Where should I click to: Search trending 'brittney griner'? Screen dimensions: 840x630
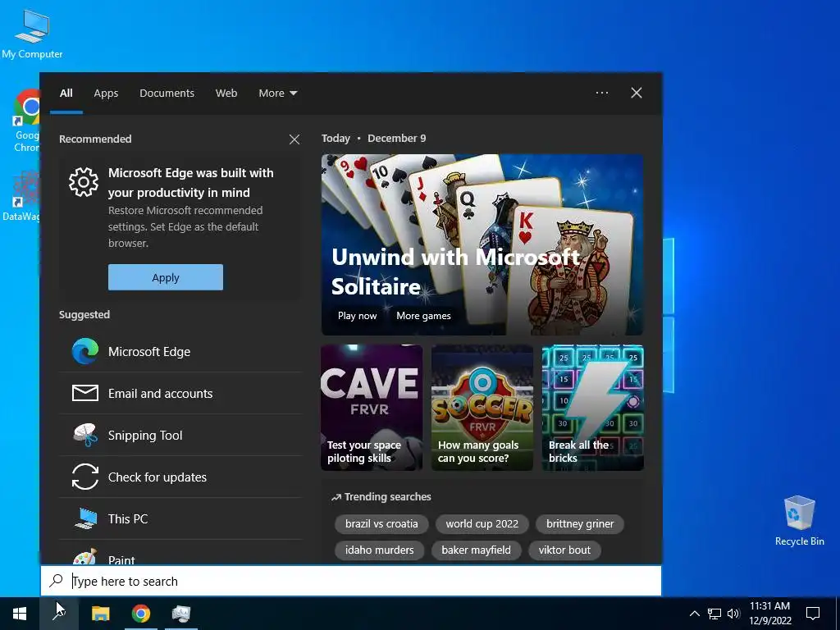coord(580,523)
